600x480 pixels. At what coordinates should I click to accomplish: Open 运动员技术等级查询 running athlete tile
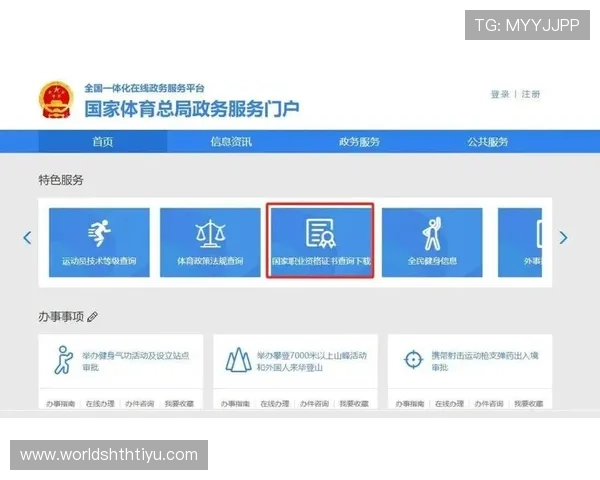click(x=99, y=242)
